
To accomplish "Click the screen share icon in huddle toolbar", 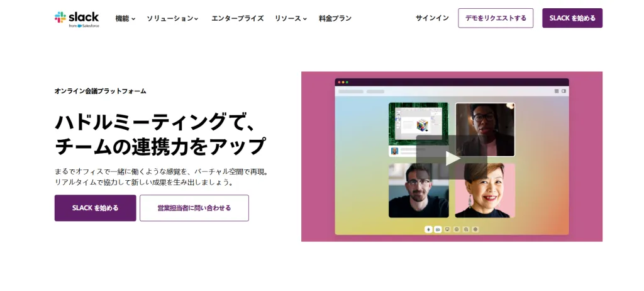I will 447,229.
